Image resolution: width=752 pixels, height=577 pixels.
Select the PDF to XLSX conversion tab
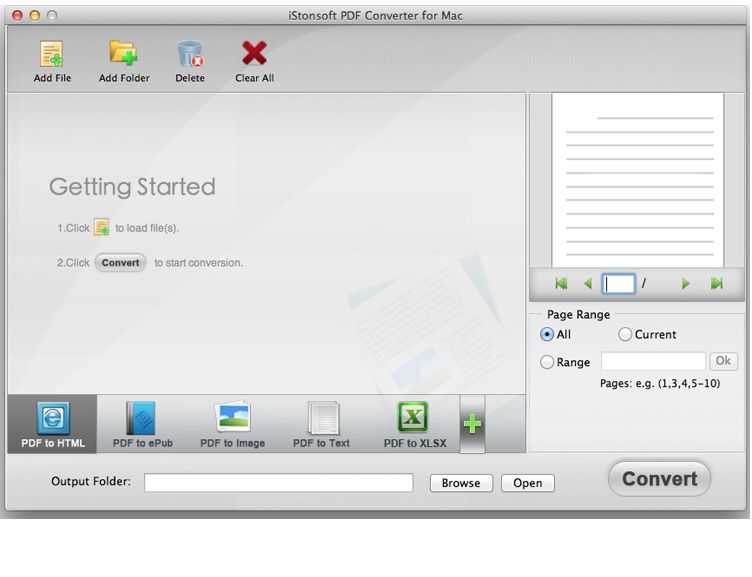[x=414, y=424]
